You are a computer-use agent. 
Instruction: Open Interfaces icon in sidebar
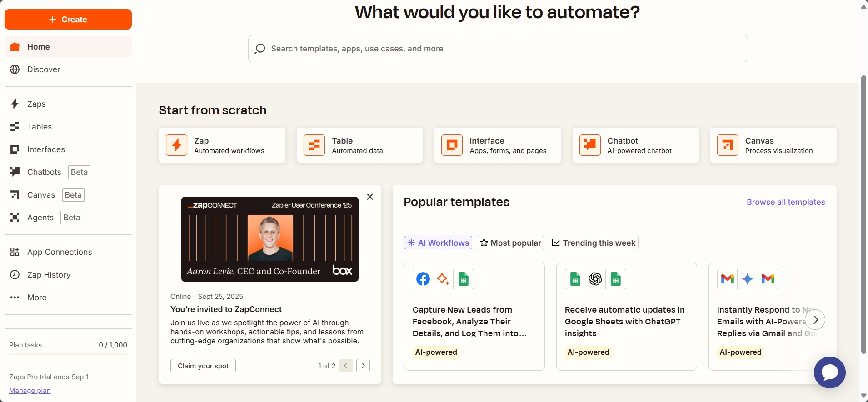[x=15, y=149]
